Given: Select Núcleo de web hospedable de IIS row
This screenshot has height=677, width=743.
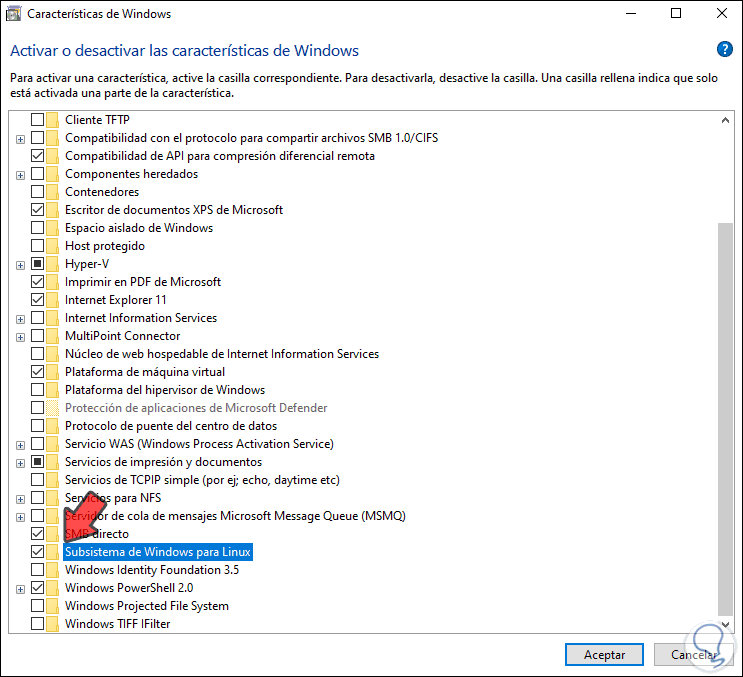Looking at the screenshot, I should [222, 354].
